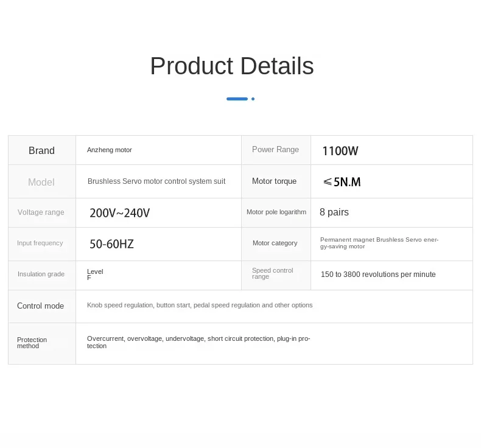Click the Anzheng motor value
Image resolution: width=481 pixels, height=448 pixels.
tap(109, 150)
